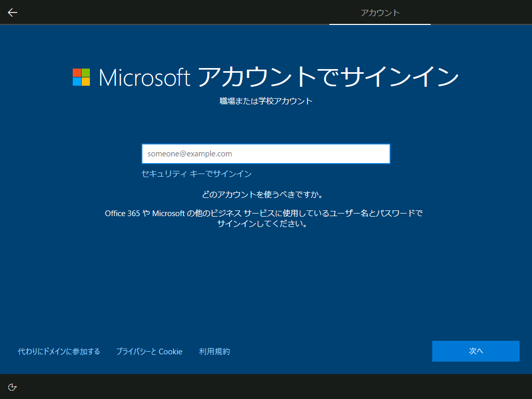Select the アカウント tab
This screenshot has height=399, width=532.
coord(380,12)
